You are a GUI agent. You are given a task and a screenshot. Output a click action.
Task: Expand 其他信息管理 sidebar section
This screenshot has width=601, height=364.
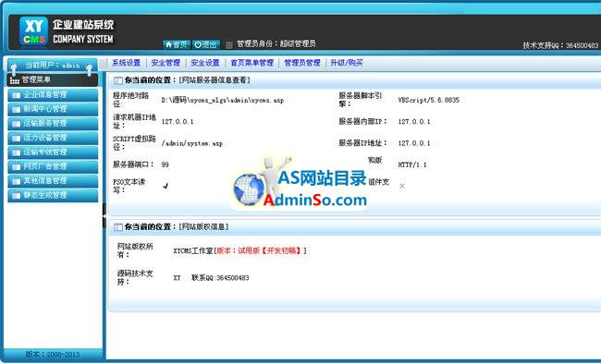(x=53, y=181)
